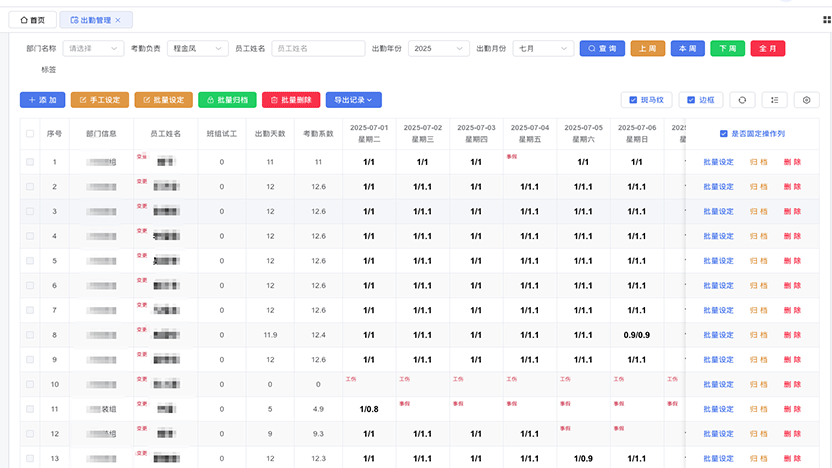Image resolution: width=832 pixels, height=468 pixels.
Task: Click the 添加 plus button
Action: 42,100
